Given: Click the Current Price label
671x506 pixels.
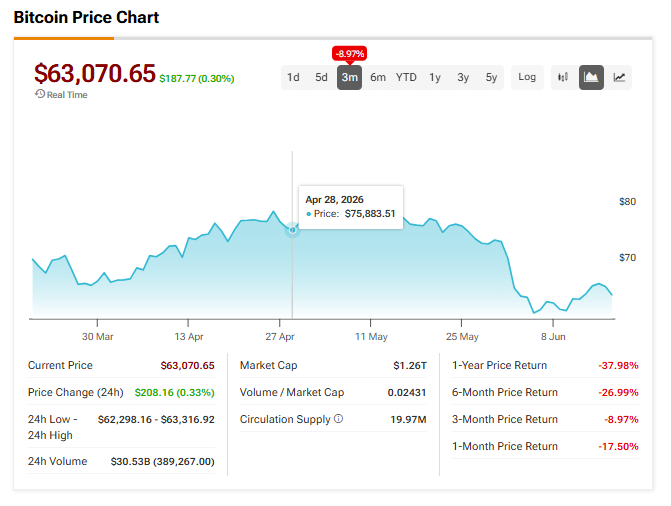Looking at the screenshot, I should click(60, 365).
